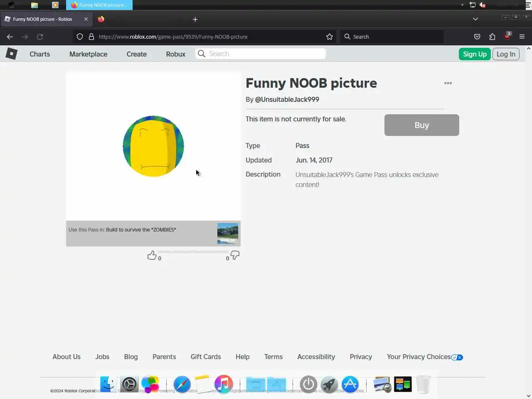Open the Privacy footer link
The image size is (532, 399).
[361, 357]
